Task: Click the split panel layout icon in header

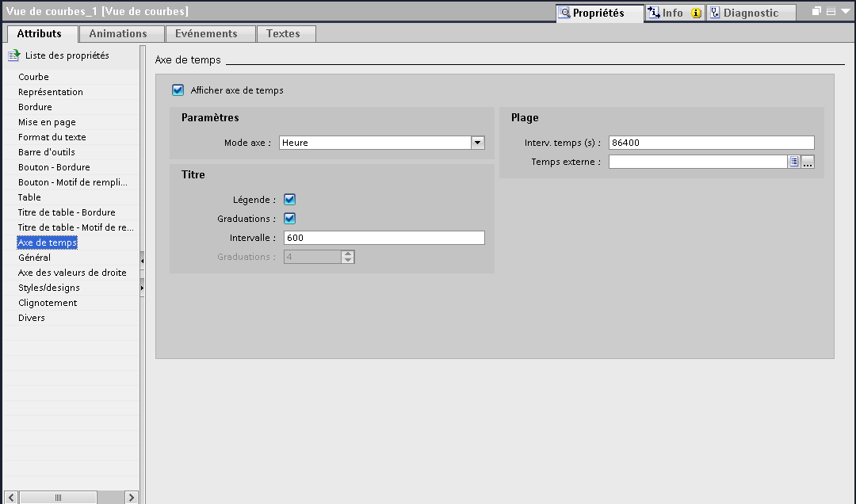Action: 831,12
